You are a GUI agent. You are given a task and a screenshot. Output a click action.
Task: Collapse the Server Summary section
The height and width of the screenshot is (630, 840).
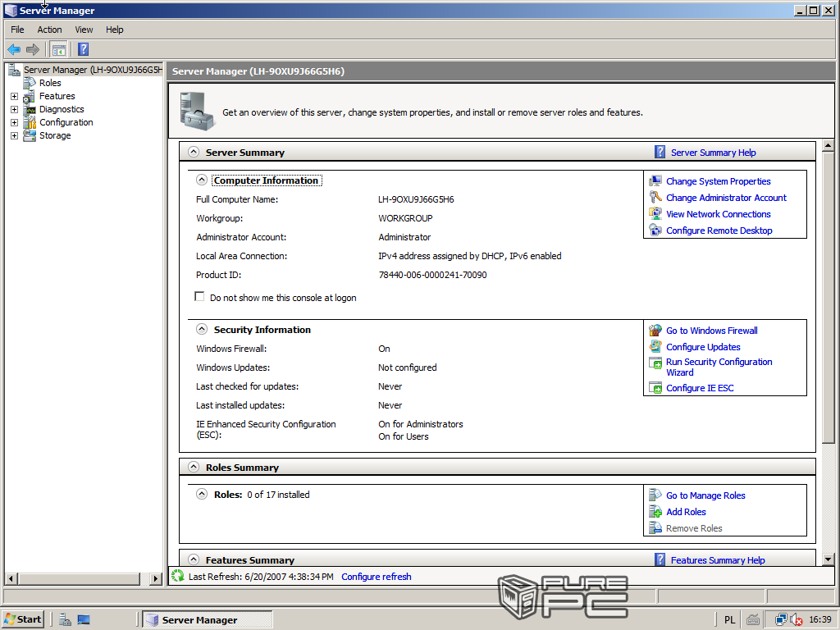coord(194,152)
